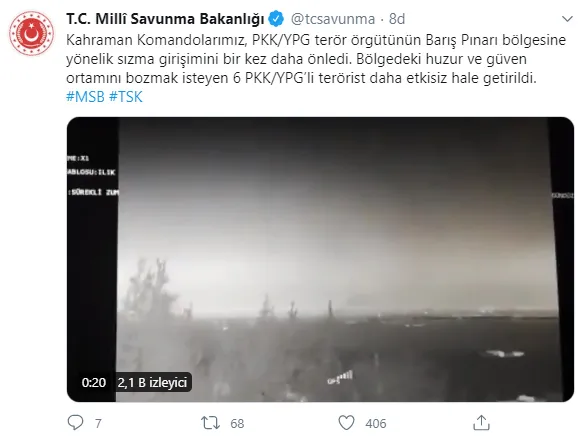Open the @tcsavunma handle link
Image resolution: width=585 pixels, height=436 pixels.
coord(333,19)
